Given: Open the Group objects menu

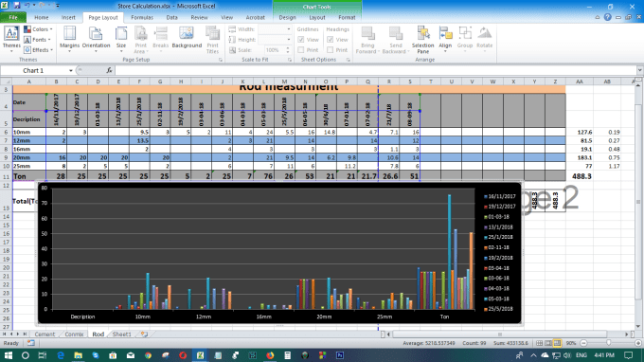Looking at the screenshot, I should 465,40.
